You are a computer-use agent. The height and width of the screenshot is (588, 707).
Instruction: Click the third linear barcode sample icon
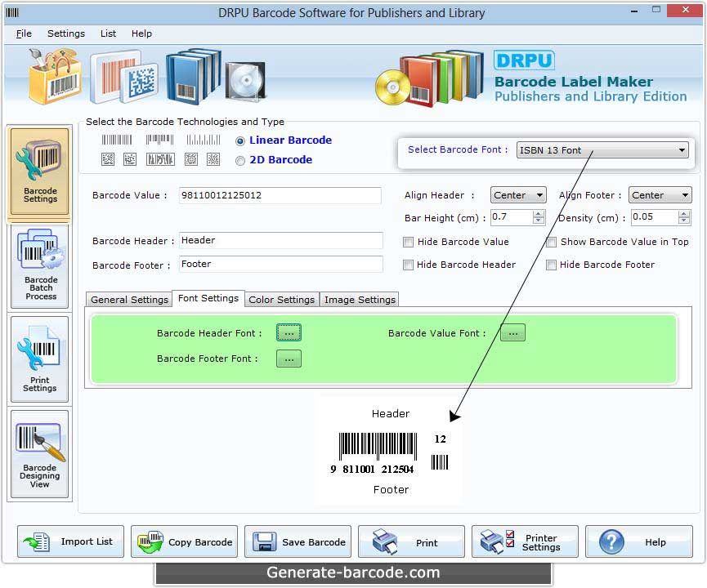point(204,140)
